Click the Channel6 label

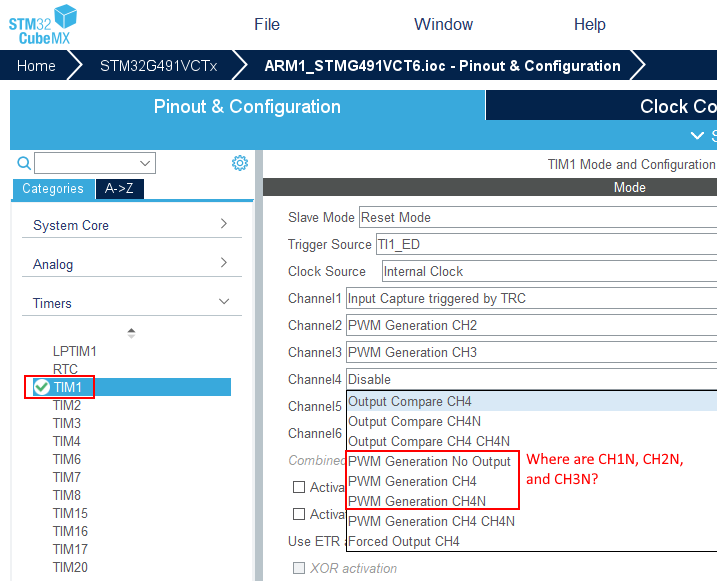click(x=315, y=433)
